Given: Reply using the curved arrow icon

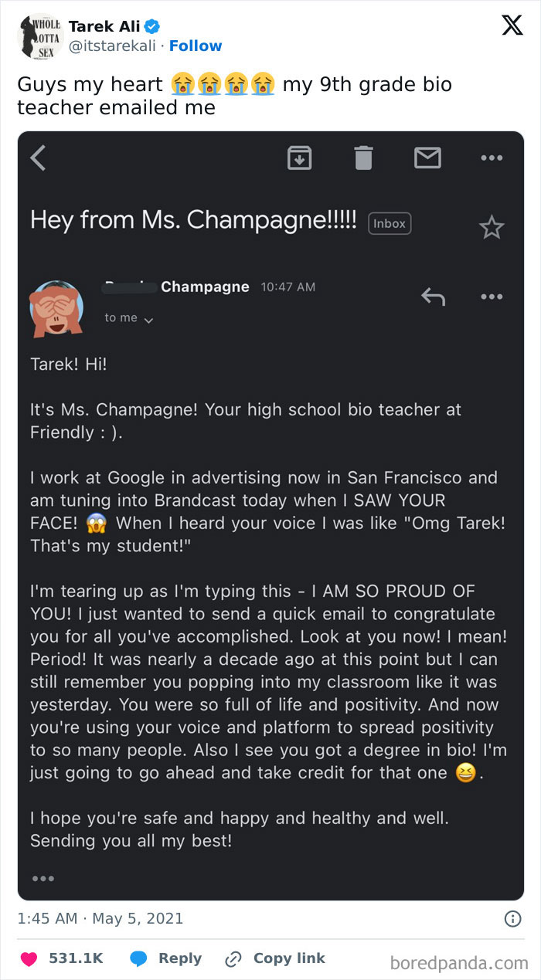Looking at the screenshot, I should click(x=433, y=296).
